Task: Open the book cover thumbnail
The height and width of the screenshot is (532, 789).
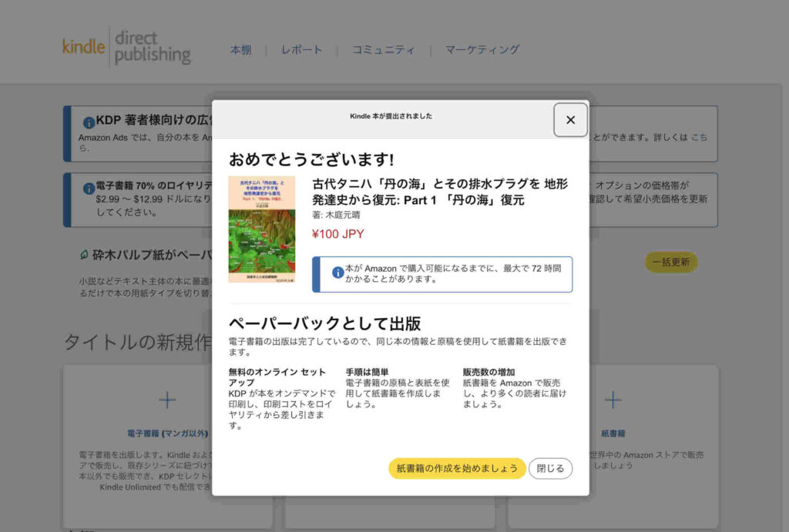Action: [x=262, y=229]
